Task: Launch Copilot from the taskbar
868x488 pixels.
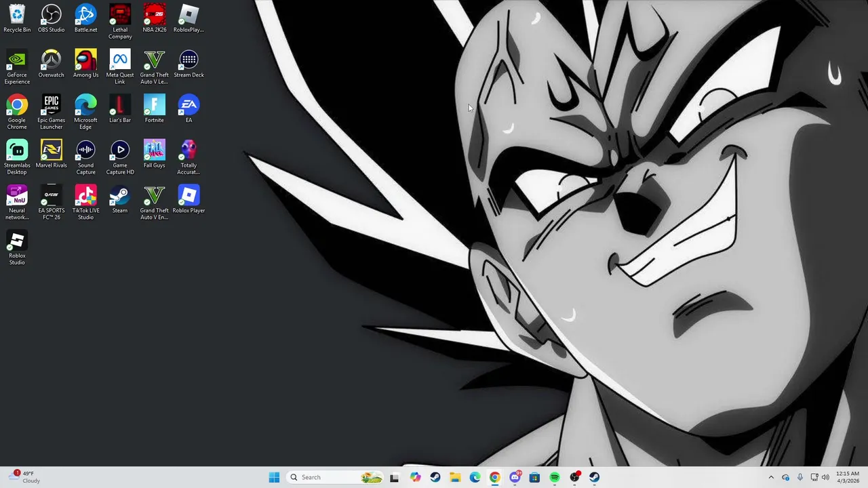Action: pos(415,477)
